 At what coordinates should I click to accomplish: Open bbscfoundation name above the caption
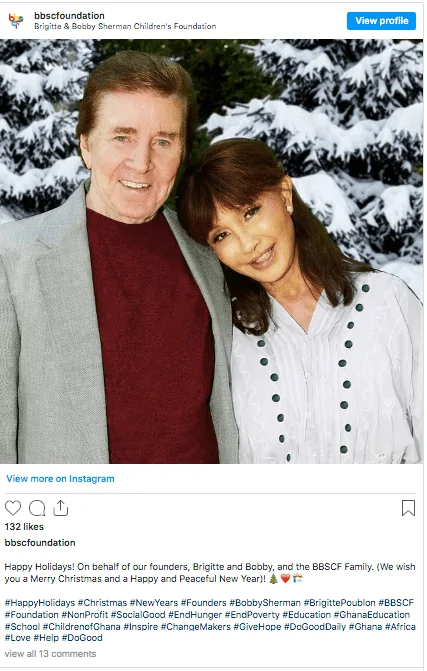point(40,543)
